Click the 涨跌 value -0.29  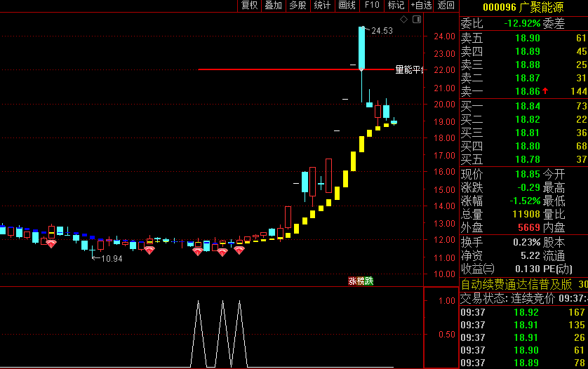click(529, 187)
